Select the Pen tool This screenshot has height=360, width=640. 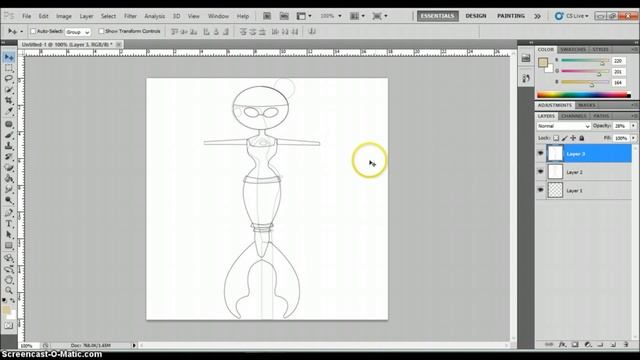9,213
